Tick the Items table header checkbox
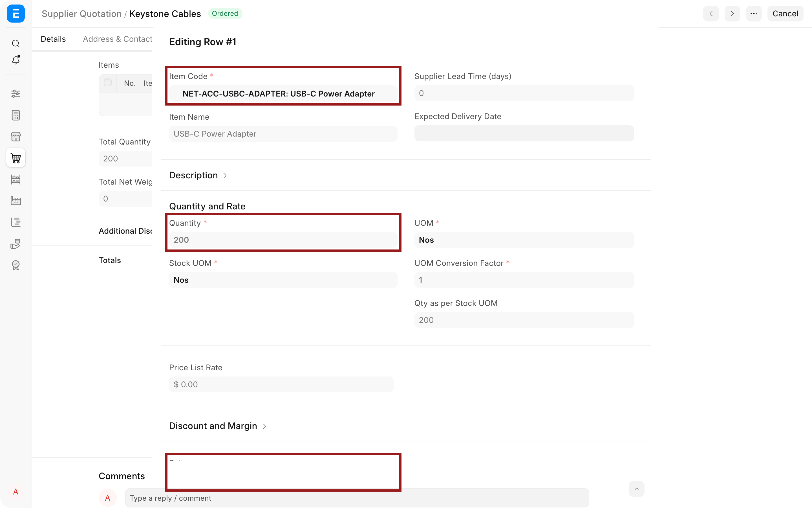The height and width of the screenshot is (508, 812). (108, 83)
